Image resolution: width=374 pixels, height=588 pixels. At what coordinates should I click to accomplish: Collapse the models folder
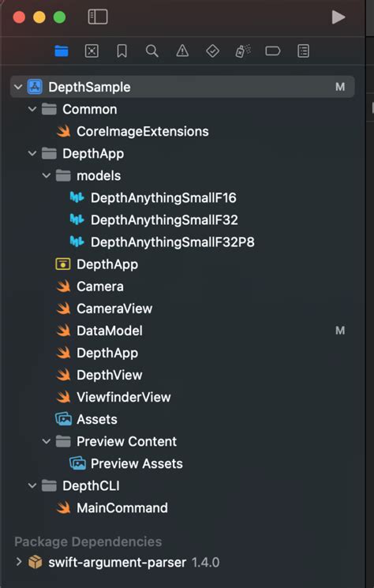[x=46, y=175]
